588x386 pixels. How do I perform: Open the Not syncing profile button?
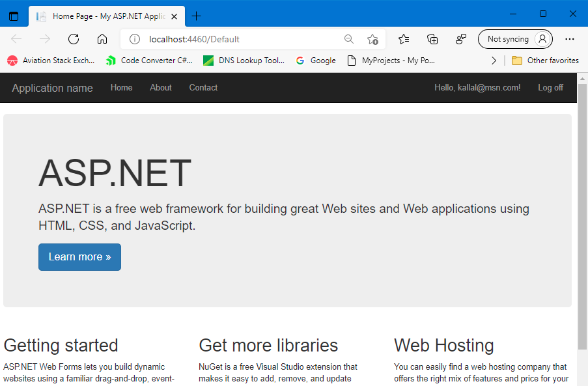pyautogui.click(x=515, y=39)
